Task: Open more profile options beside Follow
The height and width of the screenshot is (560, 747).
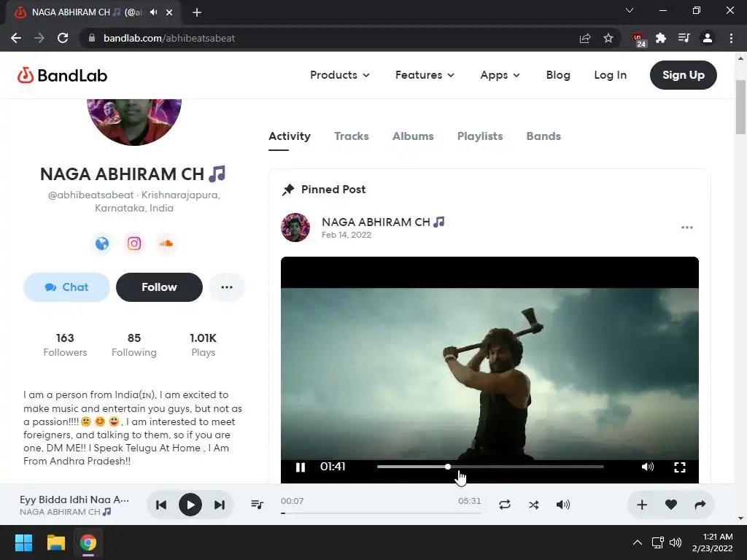Action: (x=227, y=287)
